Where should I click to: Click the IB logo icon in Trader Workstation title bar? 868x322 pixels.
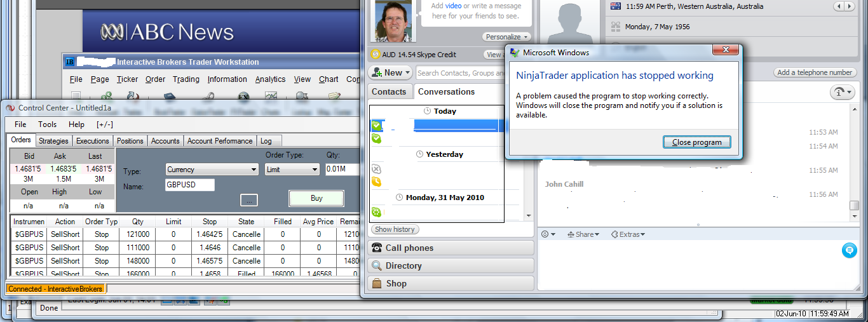click(69, 62)
